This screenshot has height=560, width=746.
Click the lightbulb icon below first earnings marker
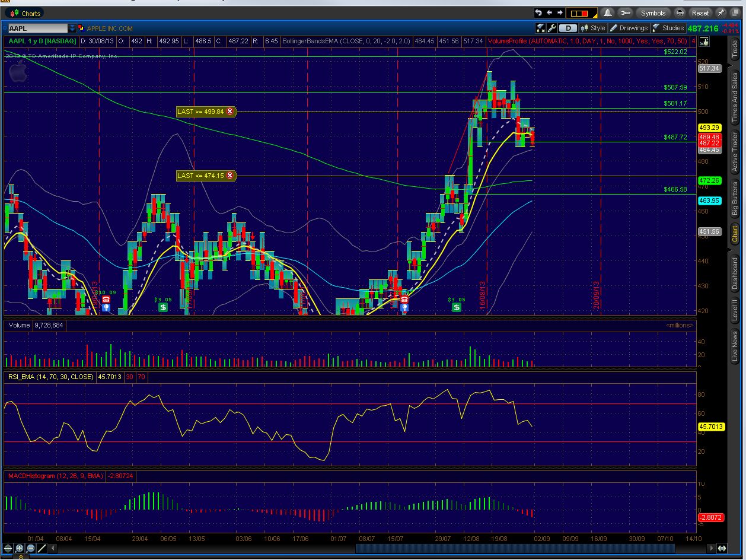click(106, 308)
